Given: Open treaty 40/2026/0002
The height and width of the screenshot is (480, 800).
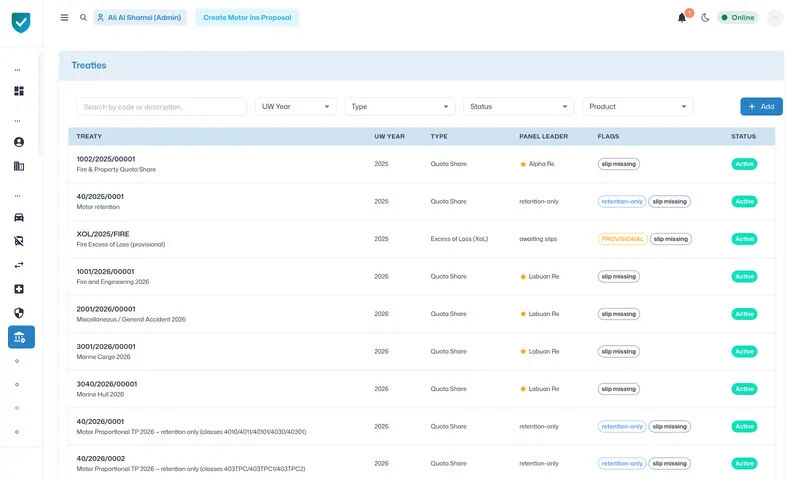Looking at the screenshot, I should [101, 459].
